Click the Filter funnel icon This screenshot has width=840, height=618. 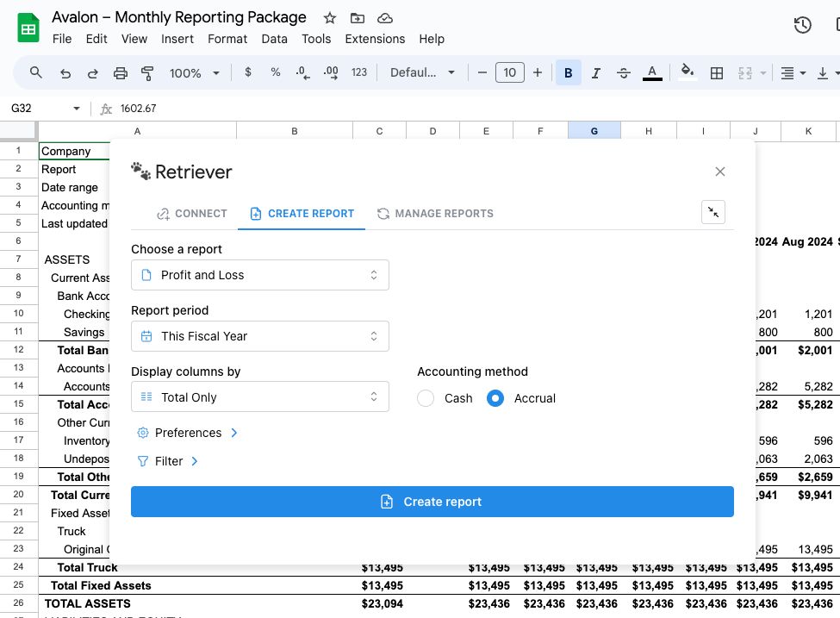click(143, 461)
